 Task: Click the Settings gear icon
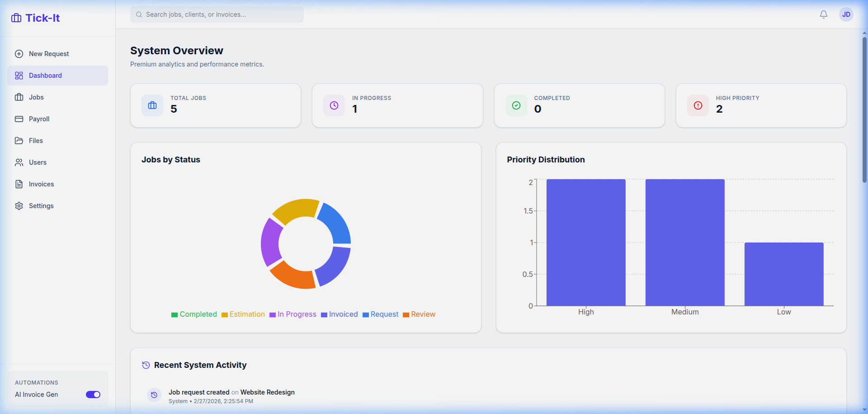(x=19, y=205)
